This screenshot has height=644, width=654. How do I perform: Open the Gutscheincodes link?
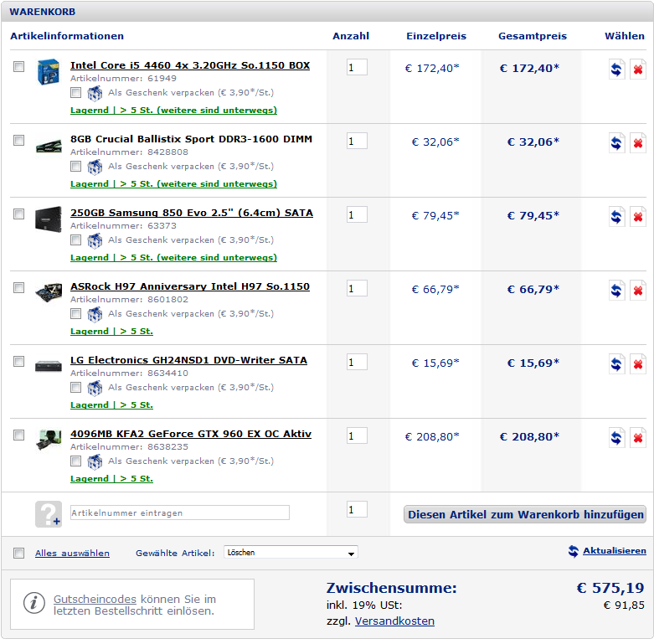(x=95, y=600)
